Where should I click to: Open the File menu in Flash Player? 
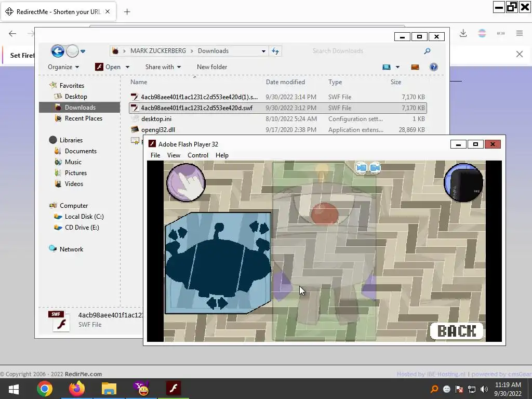pos(155,155)
